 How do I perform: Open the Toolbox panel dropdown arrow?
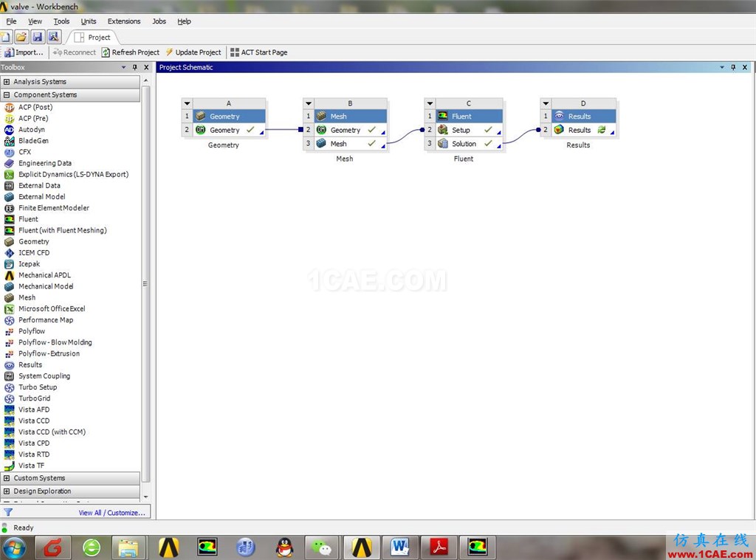click(x=123, y=67)
